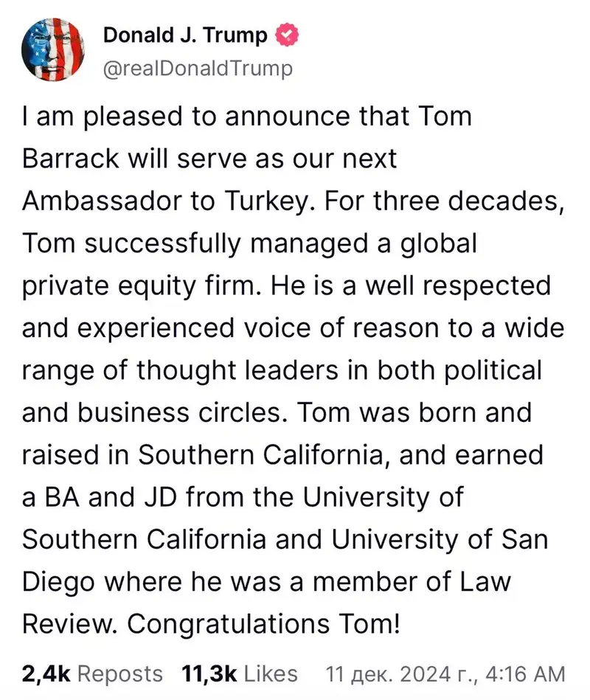This screenshot has width=590, height=700.
Task: Click the 4:16 AM post time
Action: click(528, 673)
